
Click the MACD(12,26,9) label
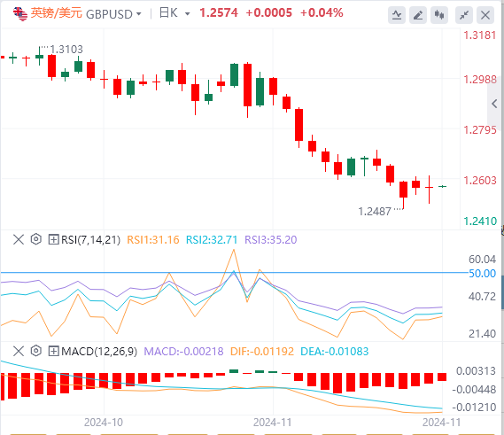tap(99, 352)
